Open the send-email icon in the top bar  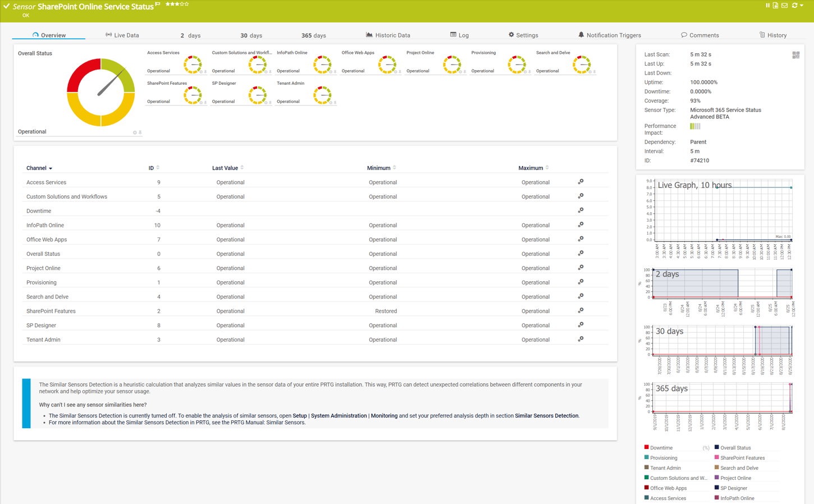click(784, 5)
